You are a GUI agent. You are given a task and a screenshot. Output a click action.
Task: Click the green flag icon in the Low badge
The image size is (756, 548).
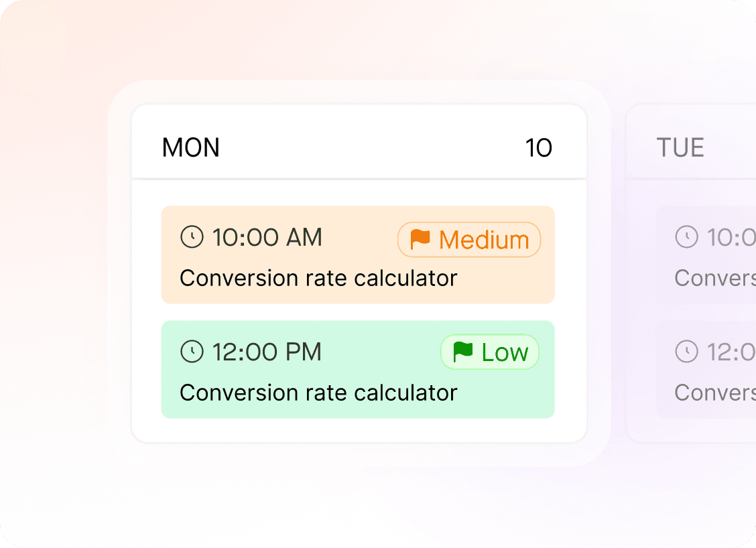click(x=463, y=352)
